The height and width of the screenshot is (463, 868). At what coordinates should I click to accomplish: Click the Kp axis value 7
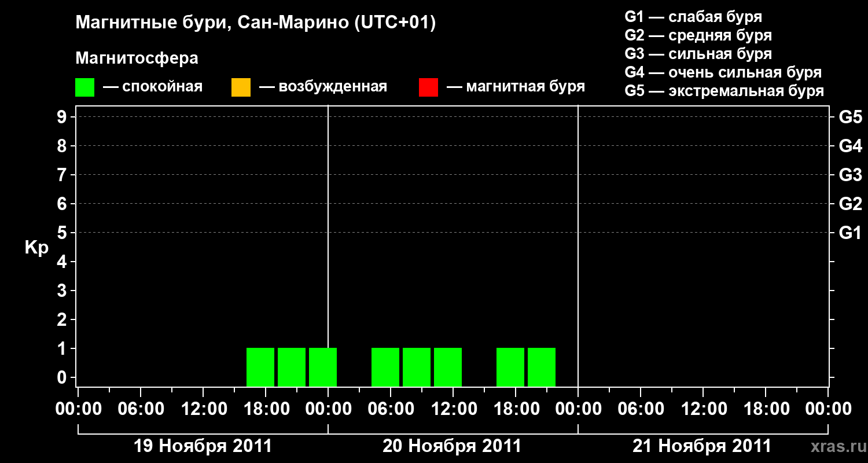63,175
